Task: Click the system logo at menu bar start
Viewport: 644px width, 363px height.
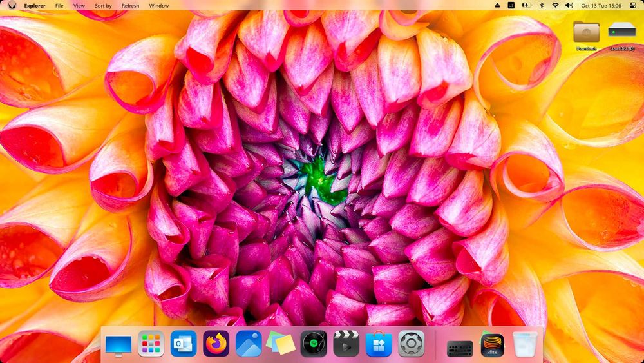Action: coord(12,5)
